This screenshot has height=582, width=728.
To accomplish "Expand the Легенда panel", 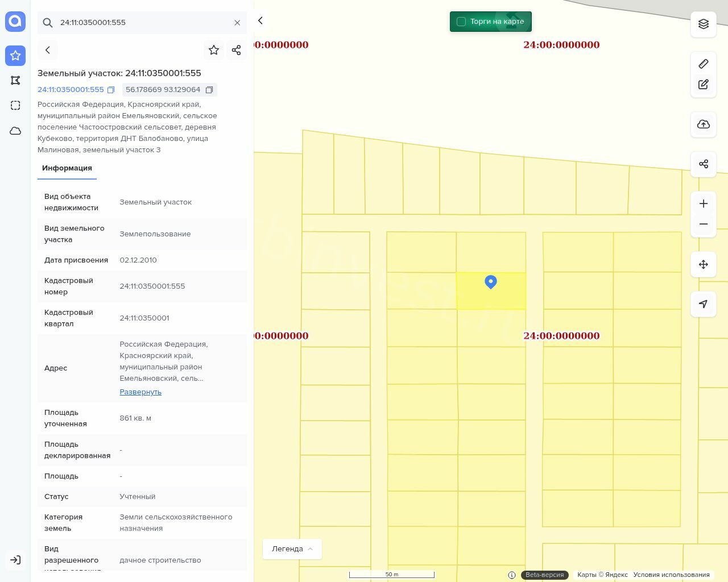I will 292,548.
